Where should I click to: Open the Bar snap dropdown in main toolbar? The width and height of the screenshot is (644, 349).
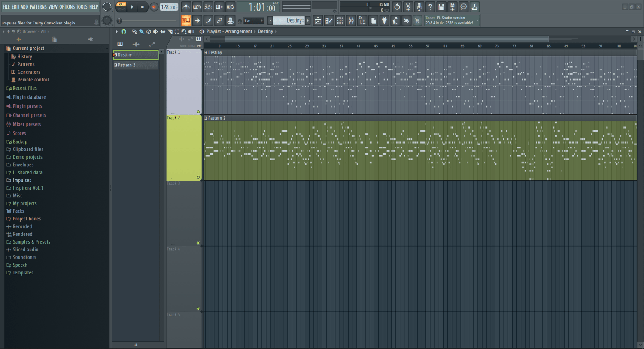click(254, 21)
